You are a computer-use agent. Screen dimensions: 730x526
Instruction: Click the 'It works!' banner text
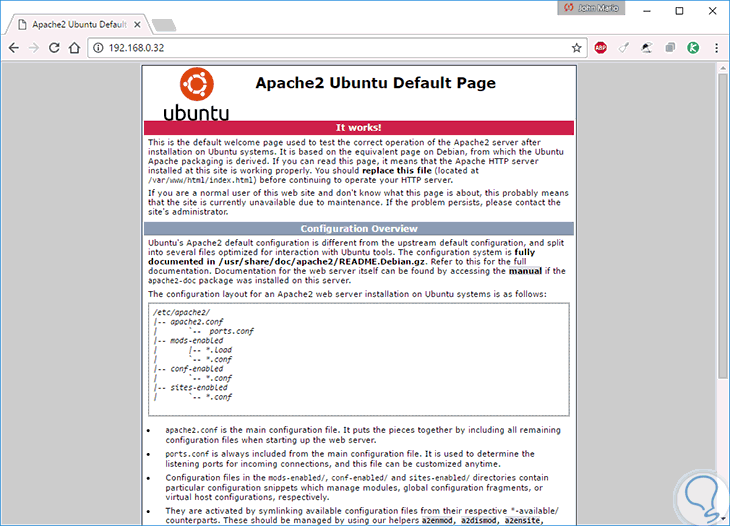pos(358,128)
